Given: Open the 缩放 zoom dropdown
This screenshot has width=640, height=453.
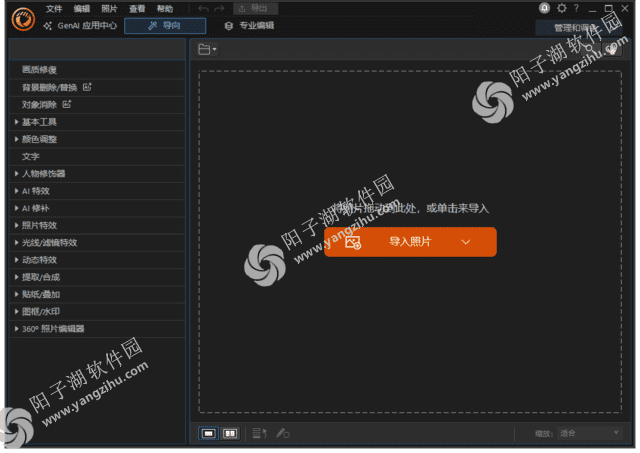Looking at the screenshot, I should tap(589, 433).
